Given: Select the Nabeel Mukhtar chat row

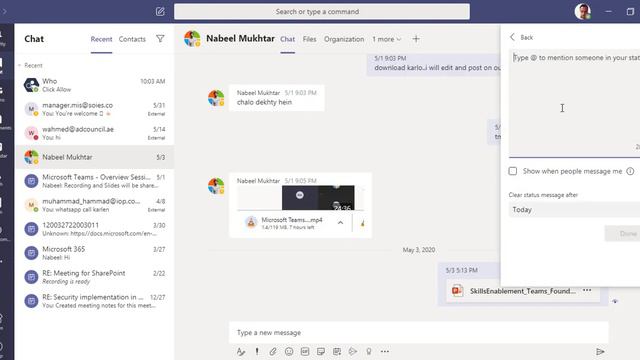Looking at the screenshot, I should click(x=95, y=157).
